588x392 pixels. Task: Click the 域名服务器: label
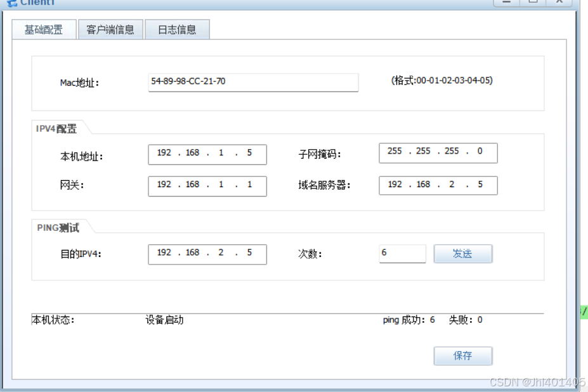click(x=324, y=185)
